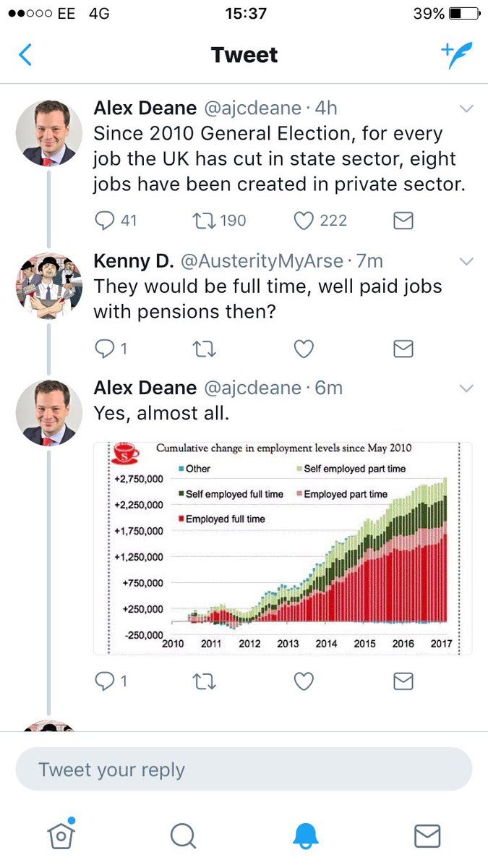
Task: Reply to Alex Deane's first tweet
Action: click(106, 221)
